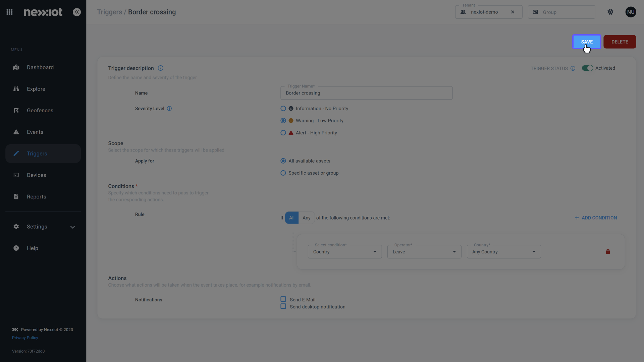644x362 pixels.
Task: Click the Triggers breadcrumb link
Action: click(109, 12)
